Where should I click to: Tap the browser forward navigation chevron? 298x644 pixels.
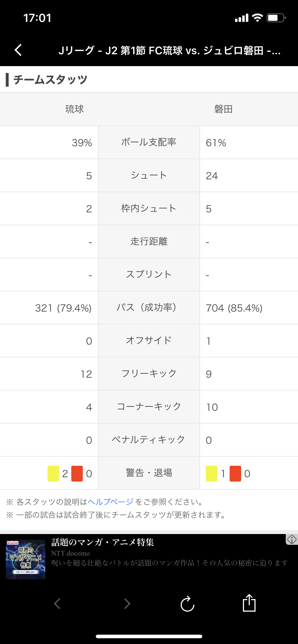coord(127,604)
